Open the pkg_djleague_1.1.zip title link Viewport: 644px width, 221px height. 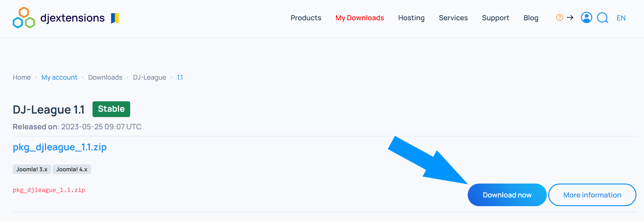coord(60,147)
